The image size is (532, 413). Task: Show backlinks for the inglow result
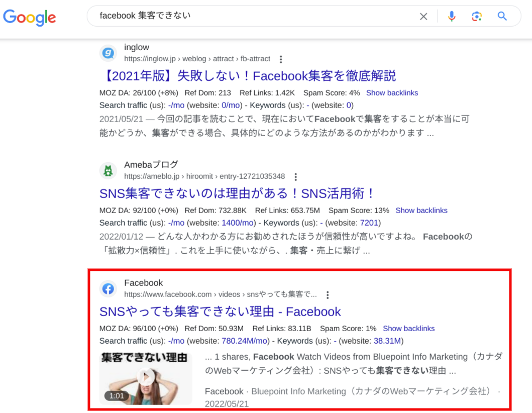pyautogui.click(x=392, y=93)
